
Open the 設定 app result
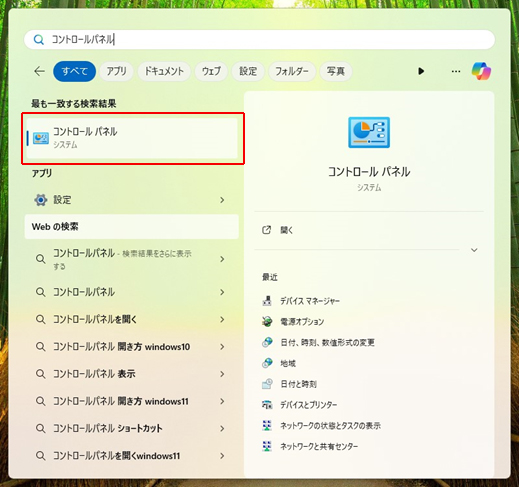coord(132,200)
